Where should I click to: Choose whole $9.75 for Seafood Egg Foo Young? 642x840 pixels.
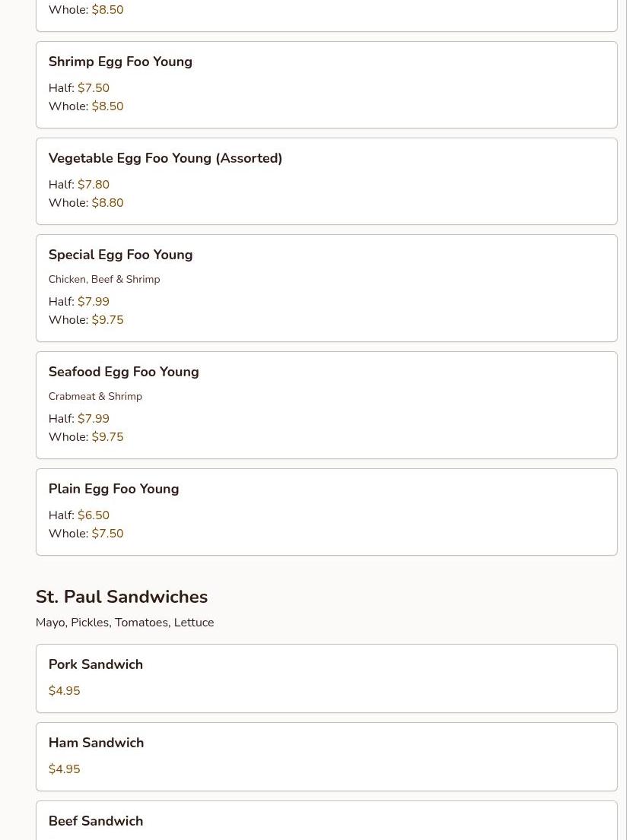click(107, 437)
